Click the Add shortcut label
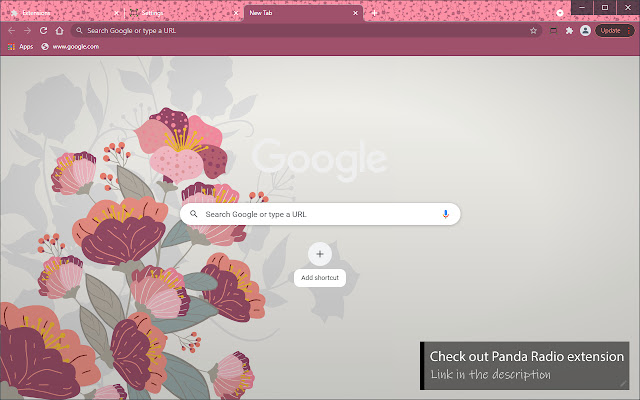640x400 pixels. tap(320, 278)
